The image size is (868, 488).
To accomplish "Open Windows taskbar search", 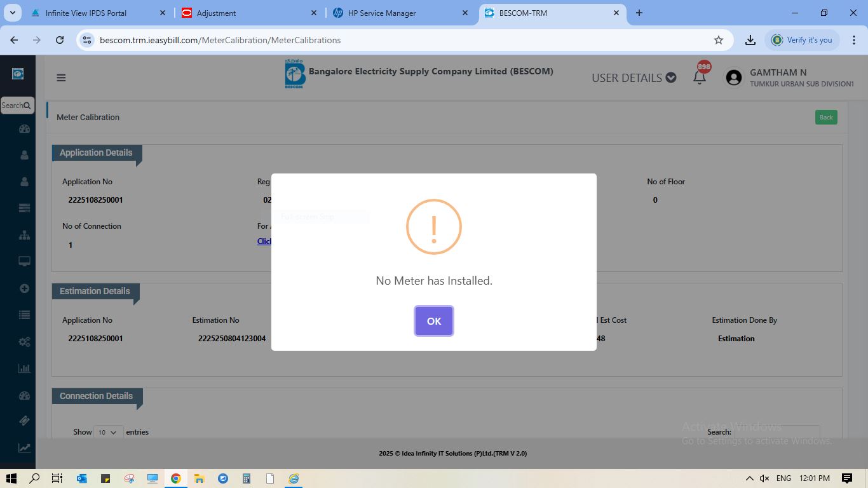I will click(35, 478).
